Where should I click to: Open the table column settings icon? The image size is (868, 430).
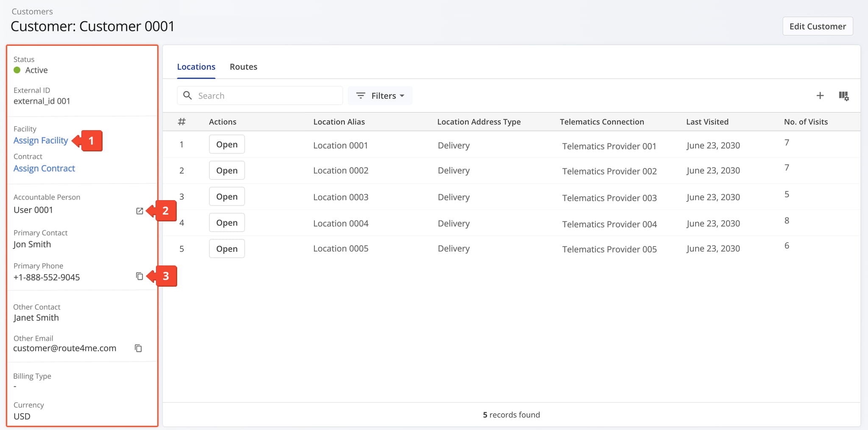843,96
